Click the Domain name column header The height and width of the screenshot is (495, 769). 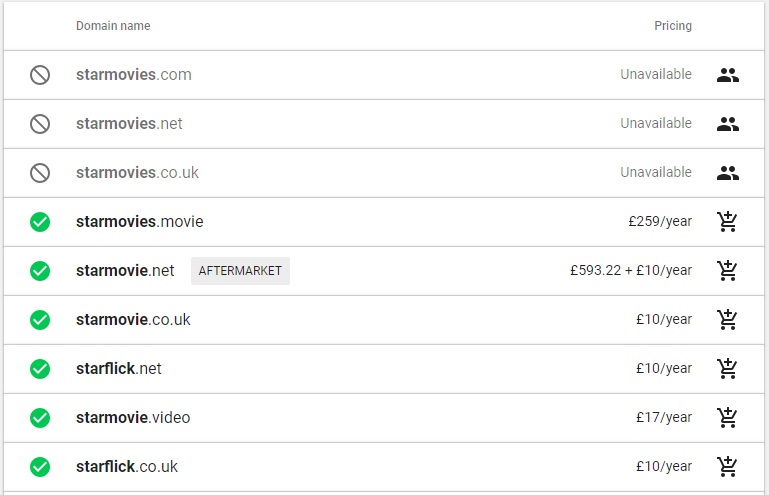point(113,26)
